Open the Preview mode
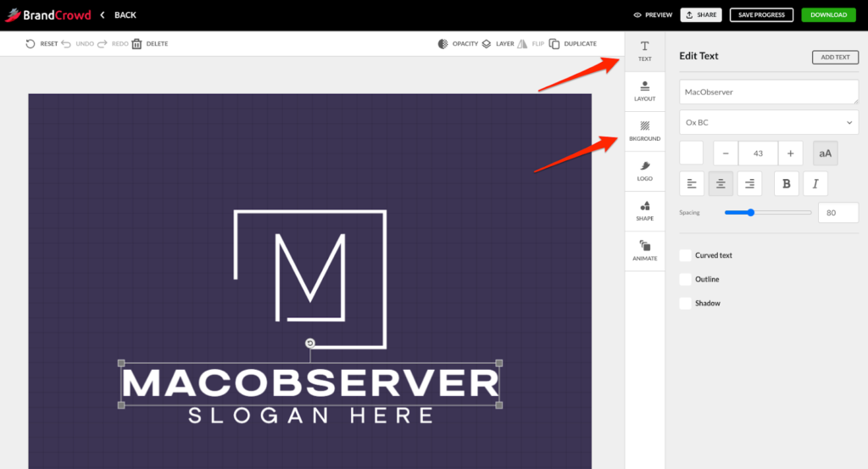Screen dimensions: 868x469 pyautogui.click(x=653, y=15)
